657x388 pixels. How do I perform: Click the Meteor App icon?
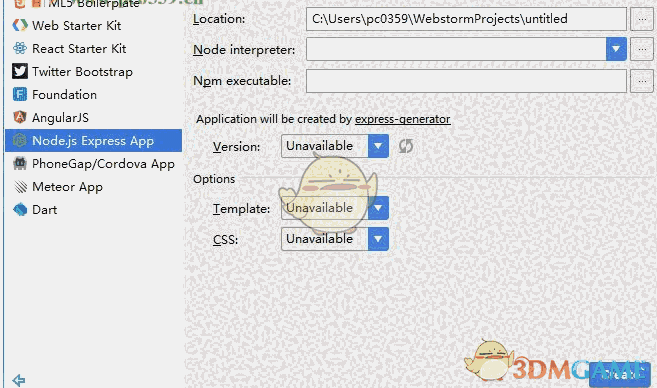tap(20, 187)
